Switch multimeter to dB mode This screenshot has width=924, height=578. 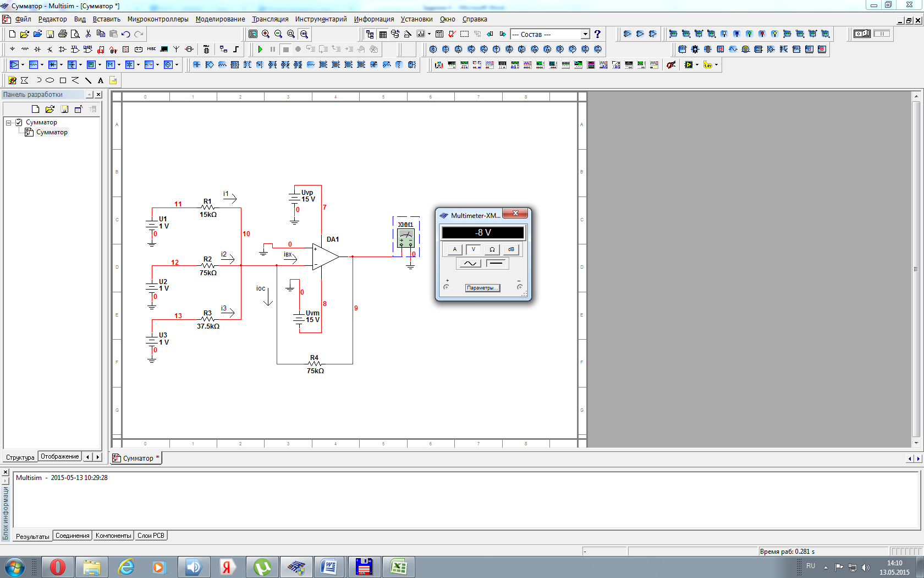(x=511, y=249)
